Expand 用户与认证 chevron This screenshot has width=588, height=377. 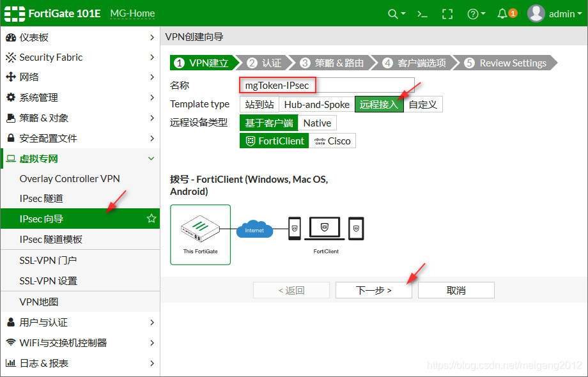pos(152,322)
